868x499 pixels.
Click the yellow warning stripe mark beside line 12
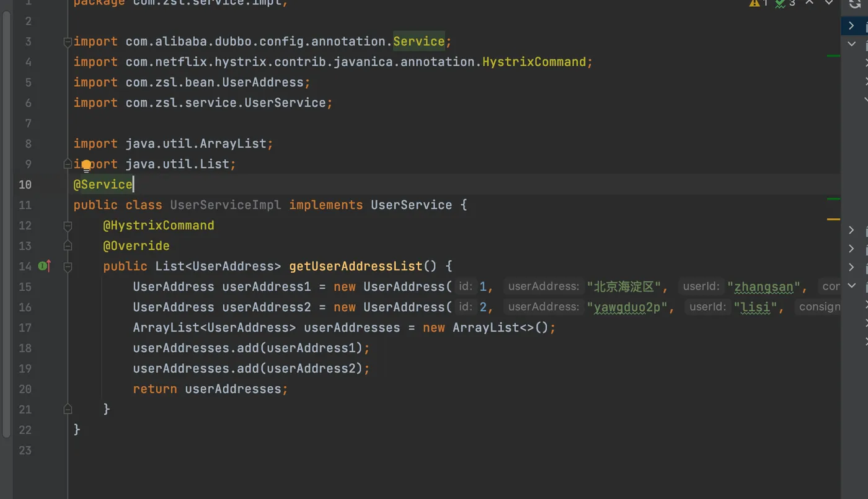tap(834, 219)
